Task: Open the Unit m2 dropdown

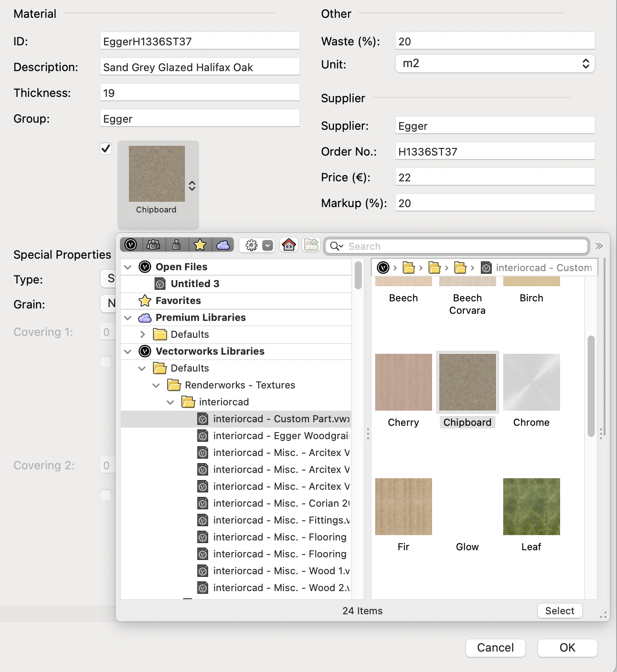Action: [495, 64]
